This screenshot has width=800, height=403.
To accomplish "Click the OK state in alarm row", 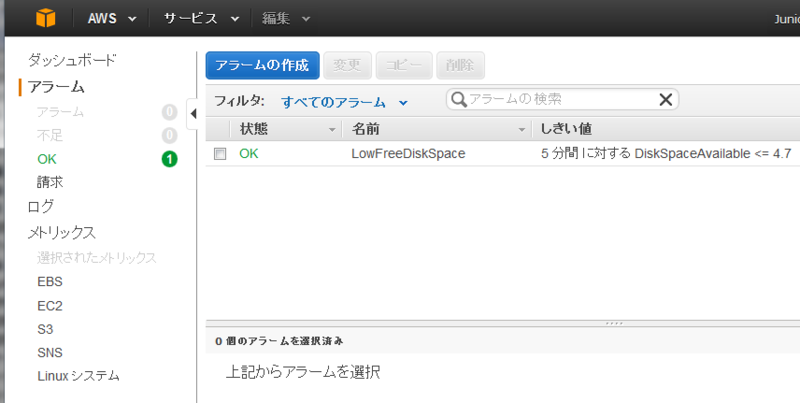I will [x=249, y=154].
